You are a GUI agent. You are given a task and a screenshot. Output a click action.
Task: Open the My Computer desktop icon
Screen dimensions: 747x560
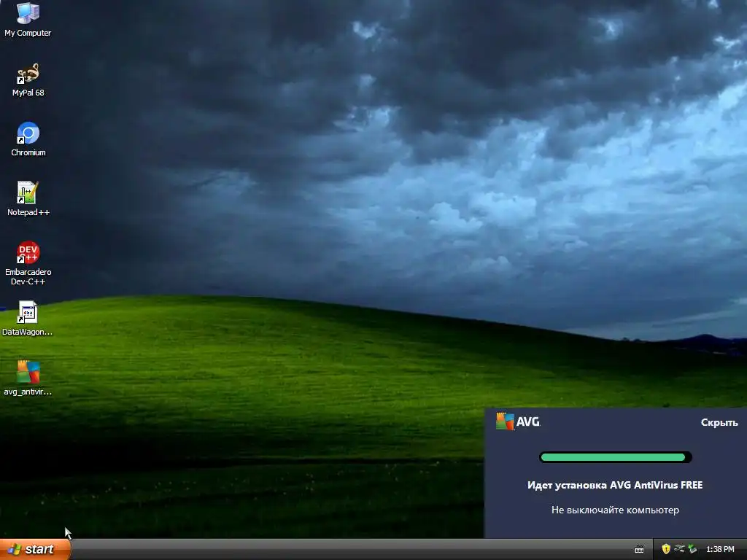click(28, 19)
